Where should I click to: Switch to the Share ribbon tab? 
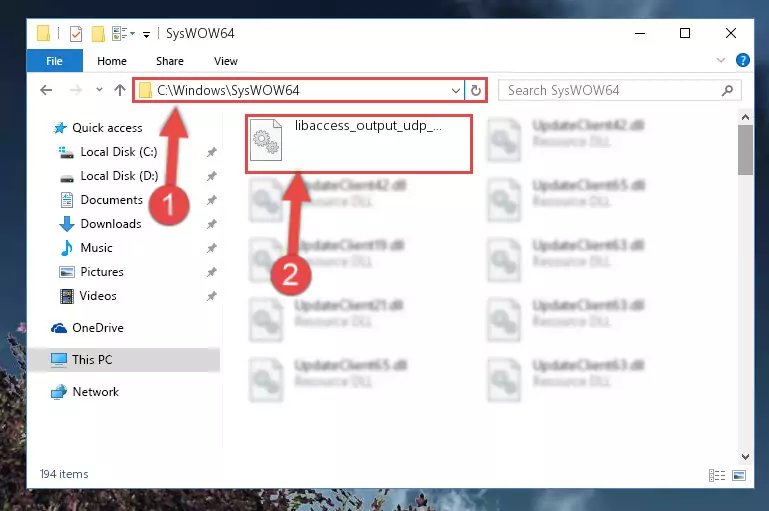tap(170, 61)
